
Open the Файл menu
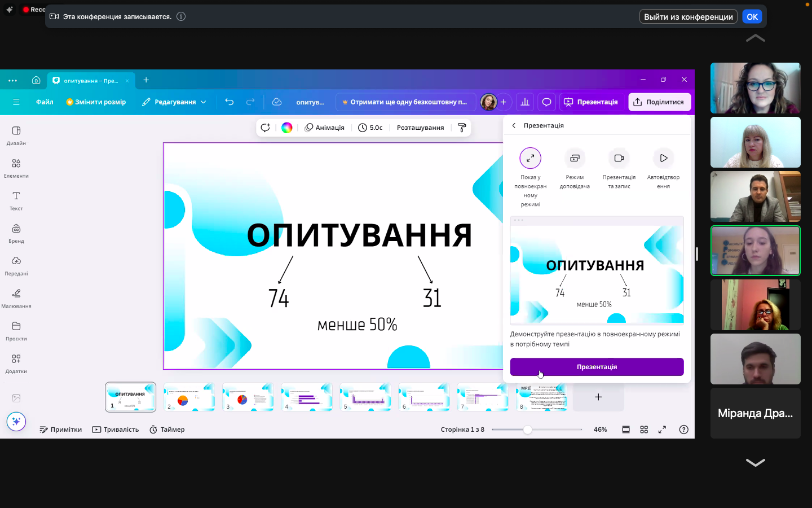pyautogui.click(x=45, y=102)
